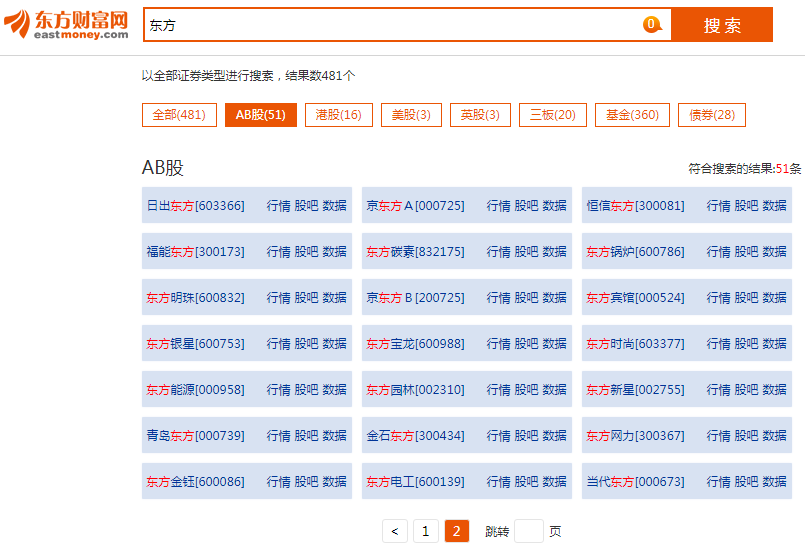Click 行情 for 日出东方[603366]

click(x=279, y=205)
